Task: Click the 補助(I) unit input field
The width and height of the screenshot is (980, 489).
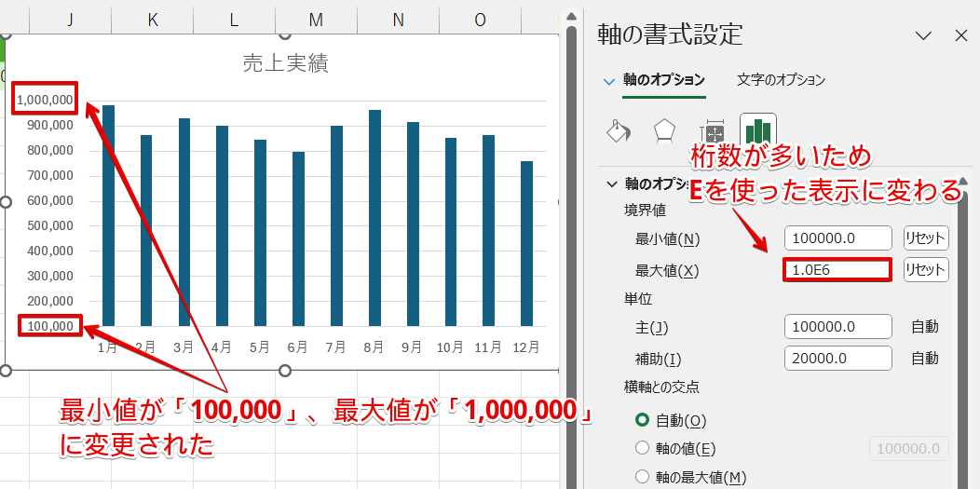Action: click(x=838, y=359)
